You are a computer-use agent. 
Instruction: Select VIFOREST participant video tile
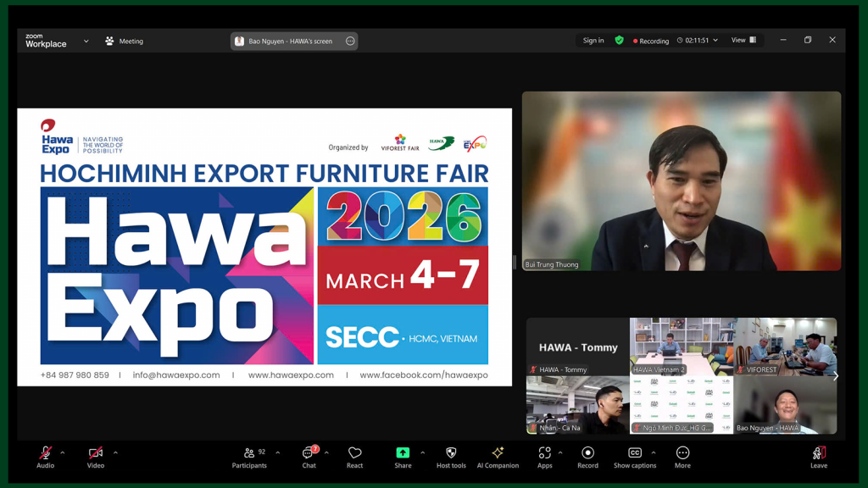785,347
